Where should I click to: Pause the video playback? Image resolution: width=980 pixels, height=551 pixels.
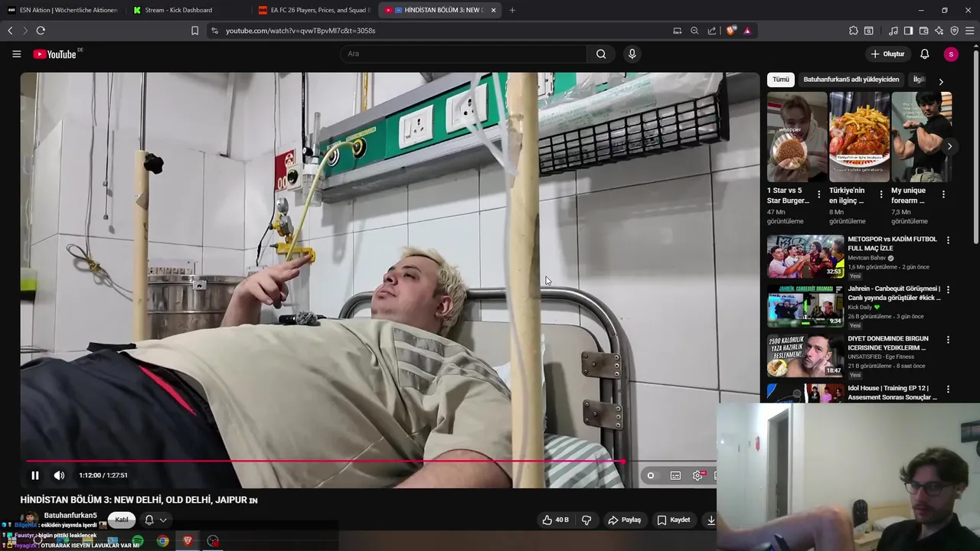pos(34,475)
